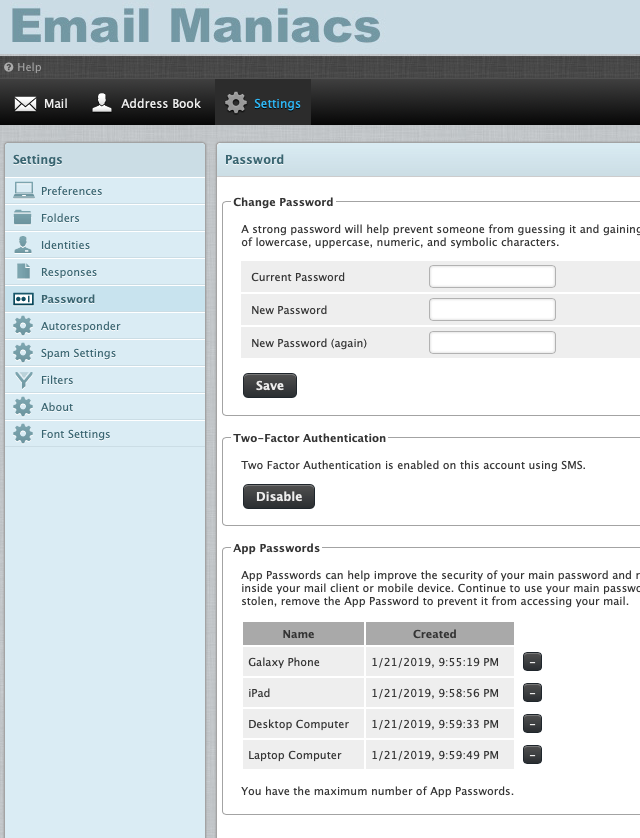
Task: Click the 9:59:49 PM created date
Action: 440,755
